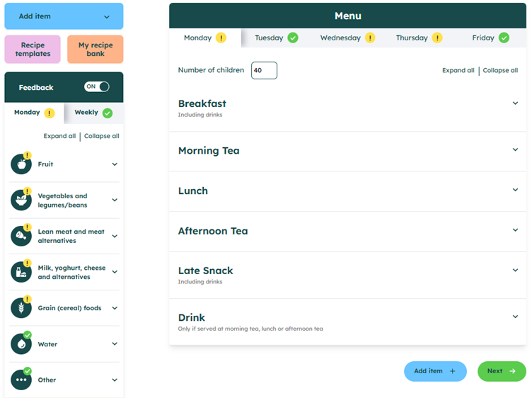Switch to the Thursday menu tab

tap(419, 38)
